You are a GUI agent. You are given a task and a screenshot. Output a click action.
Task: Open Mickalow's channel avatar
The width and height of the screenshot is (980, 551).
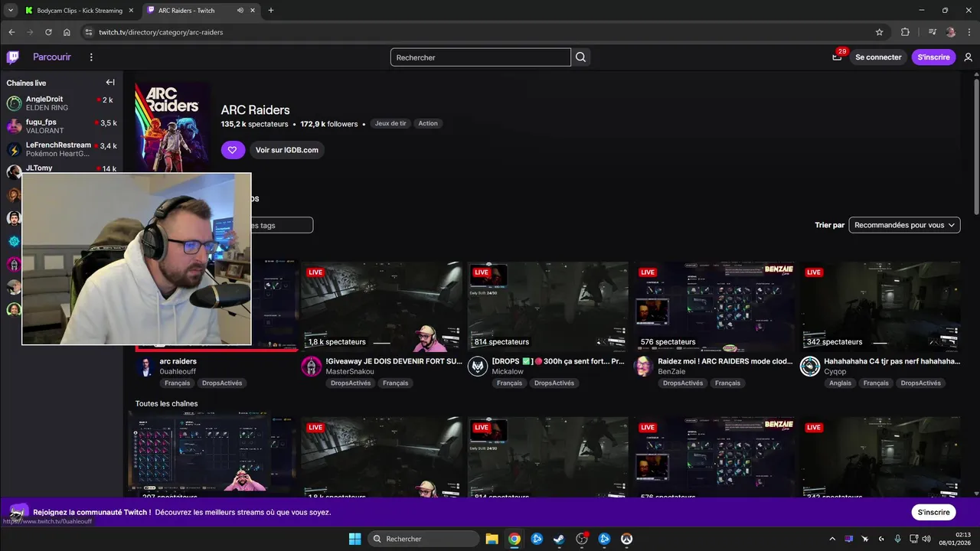click(478, 366)
